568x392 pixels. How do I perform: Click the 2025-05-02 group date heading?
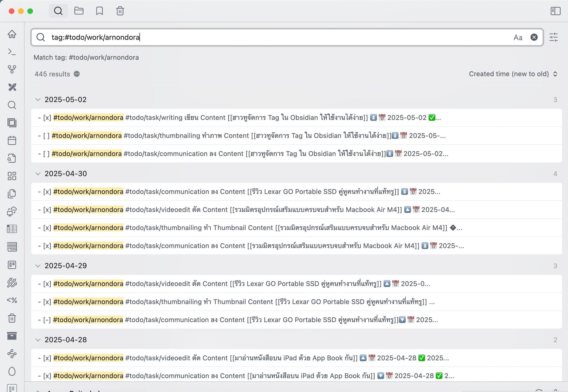tap(66, 100)
